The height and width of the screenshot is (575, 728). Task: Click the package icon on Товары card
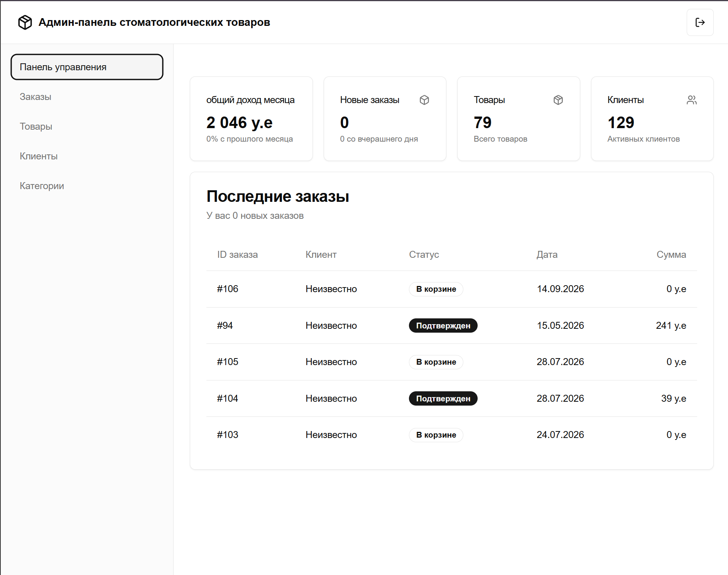pyautogui.click(x=558, y=100)
